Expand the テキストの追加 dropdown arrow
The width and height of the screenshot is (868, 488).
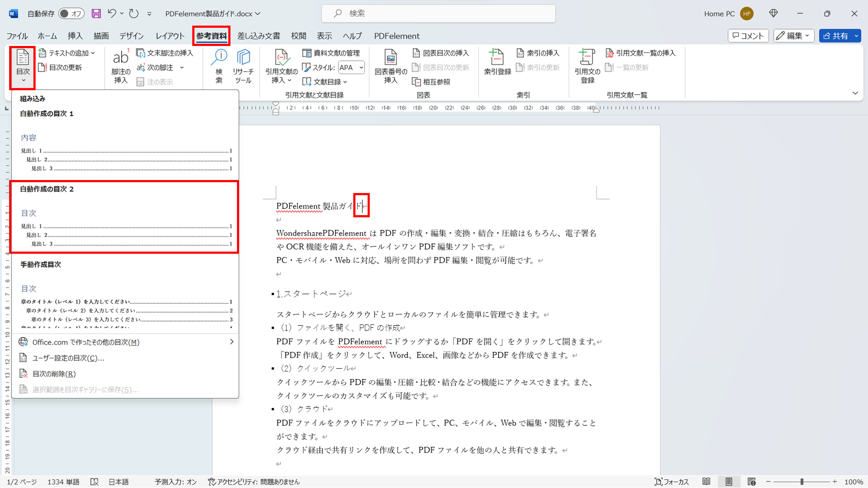point(93,53)
